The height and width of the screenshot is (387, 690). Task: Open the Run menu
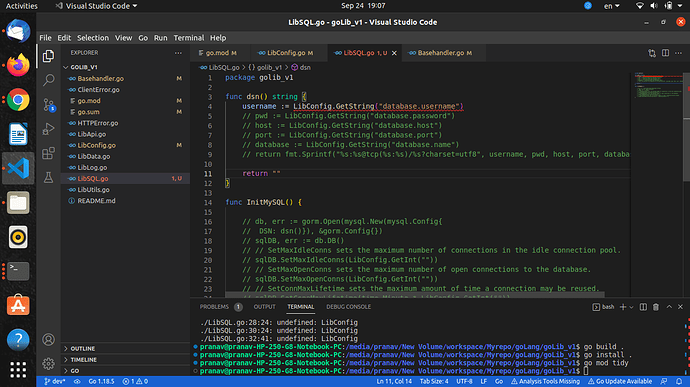[x=160, y=38]
